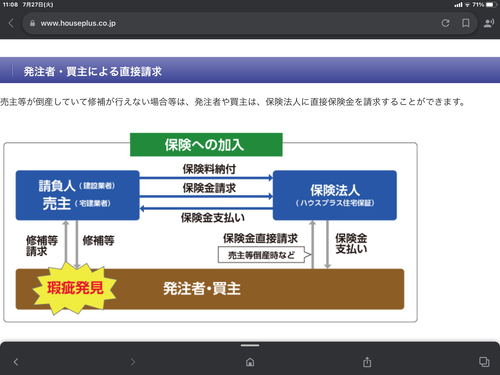Viewport: 500px width, 375px height.
Task: Click the yellow 瑕疵発見 starburst
Action: click(x=75, y=288)
